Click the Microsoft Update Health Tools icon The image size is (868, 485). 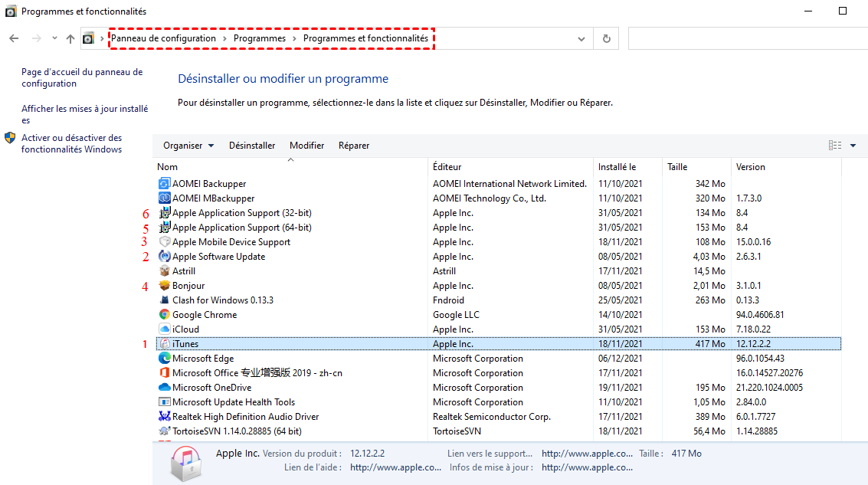tap(165, 402)
